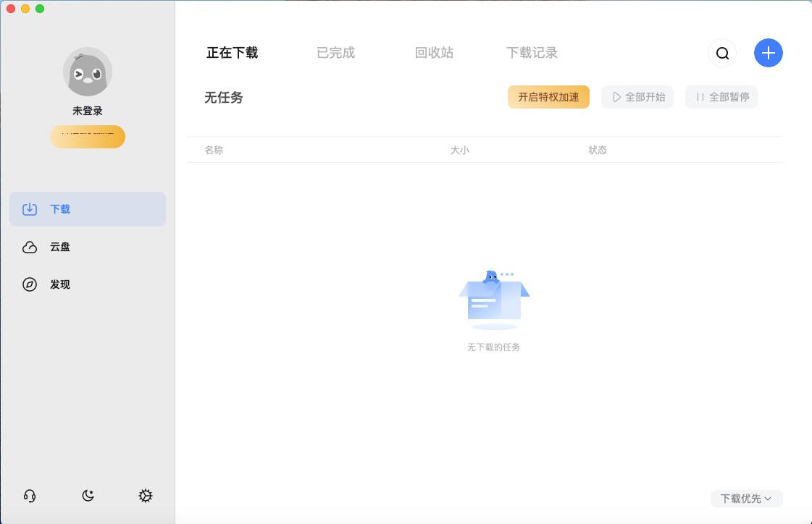
Task: Click the gray penguin profile avatar
Action: tap(88, 72)
